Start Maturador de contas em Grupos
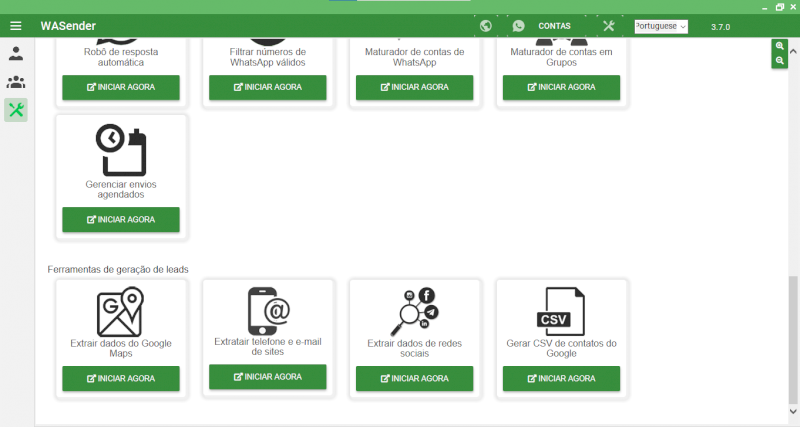The height and width of the screenshot is (427, 800). coord(561,87)
